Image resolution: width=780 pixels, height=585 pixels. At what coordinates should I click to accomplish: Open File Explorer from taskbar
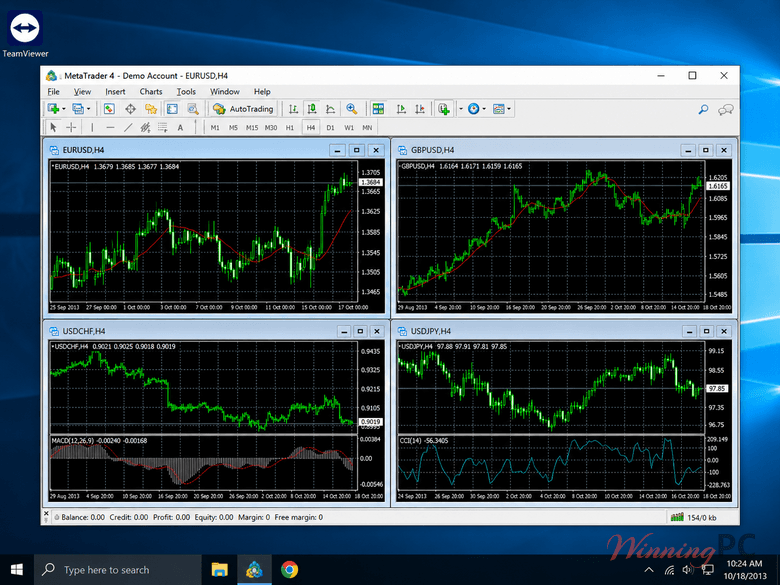tap(219, 570)
